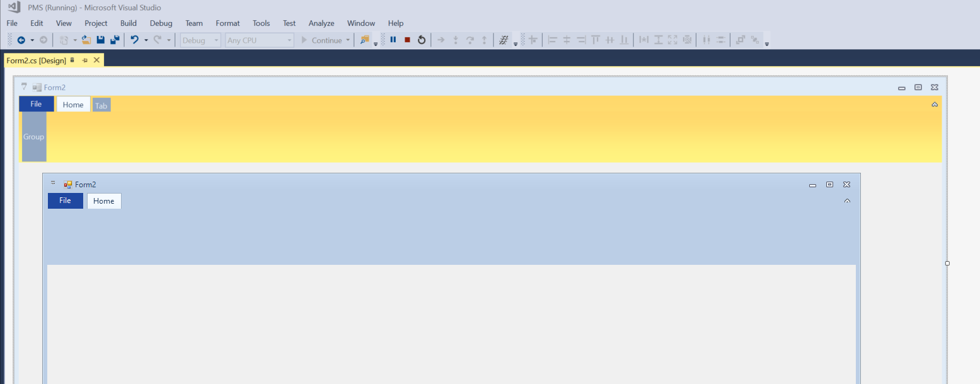This screenshot has width=980, height=384.
Task: Undo the last action
Action: [x=134, y=40]
